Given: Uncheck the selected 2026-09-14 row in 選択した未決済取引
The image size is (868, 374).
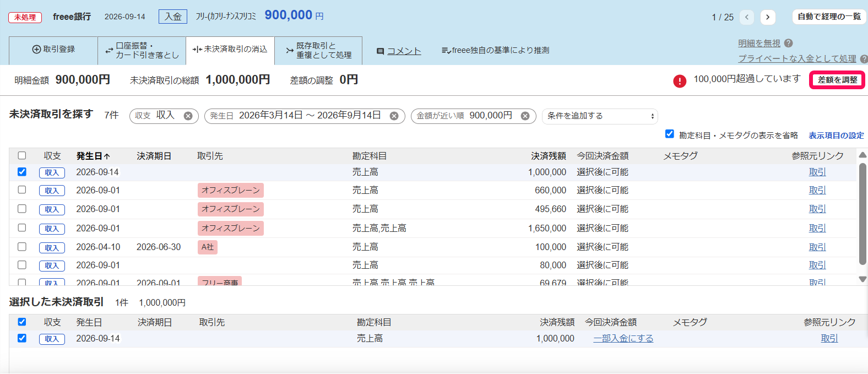Looking at the screenshot, I should point(22,338).
